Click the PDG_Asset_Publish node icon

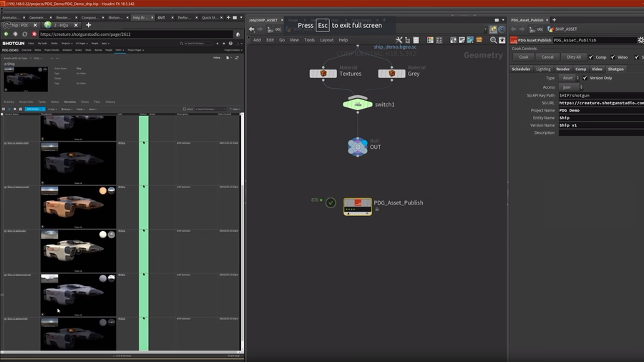(358, 206)
